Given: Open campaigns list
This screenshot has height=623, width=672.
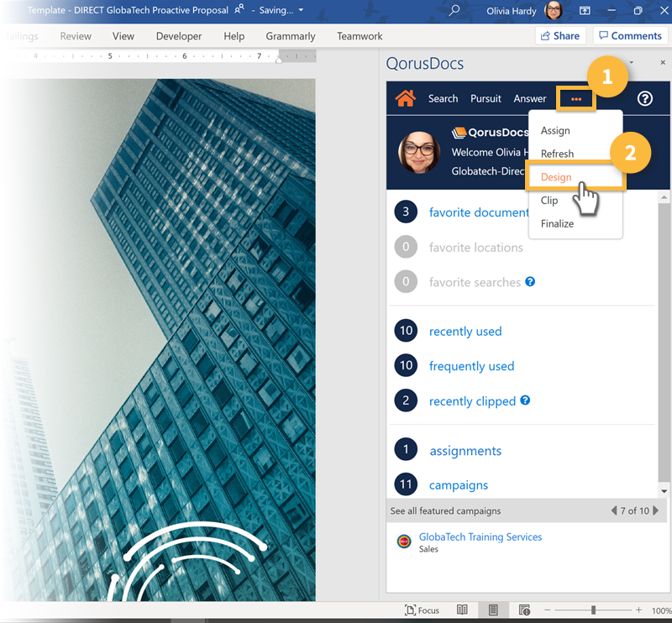Looking at the screenshot, I should coord(459,485).
